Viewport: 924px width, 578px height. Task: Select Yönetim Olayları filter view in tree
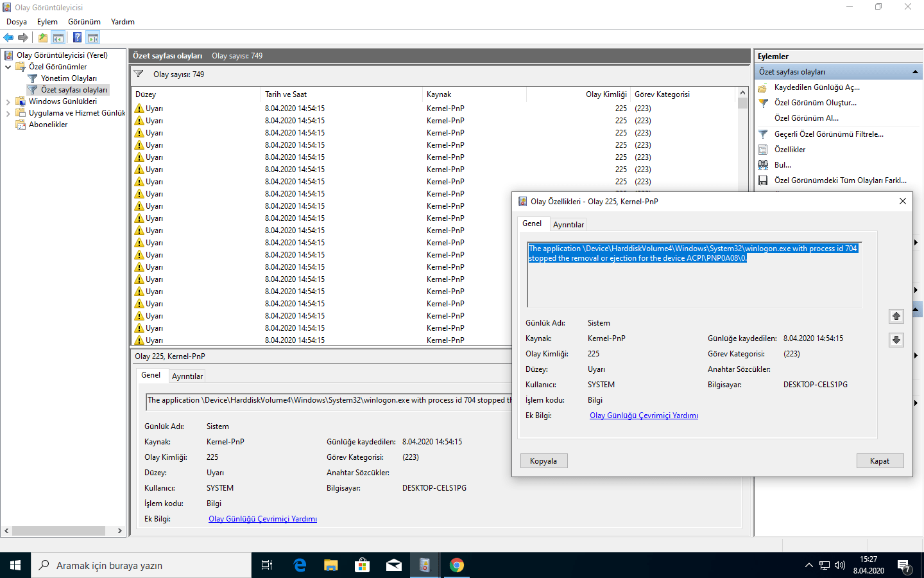pos(69,78)
